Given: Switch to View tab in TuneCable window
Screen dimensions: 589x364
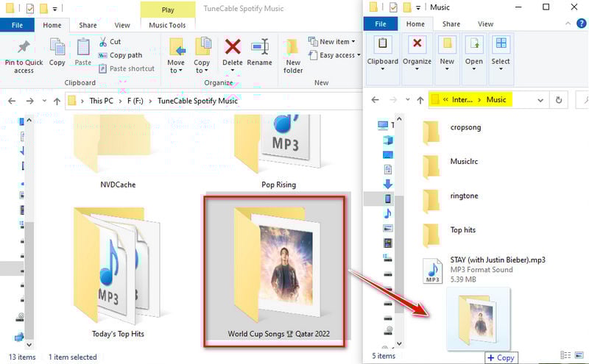Looking at the screenshot, I should click(122, 25).
